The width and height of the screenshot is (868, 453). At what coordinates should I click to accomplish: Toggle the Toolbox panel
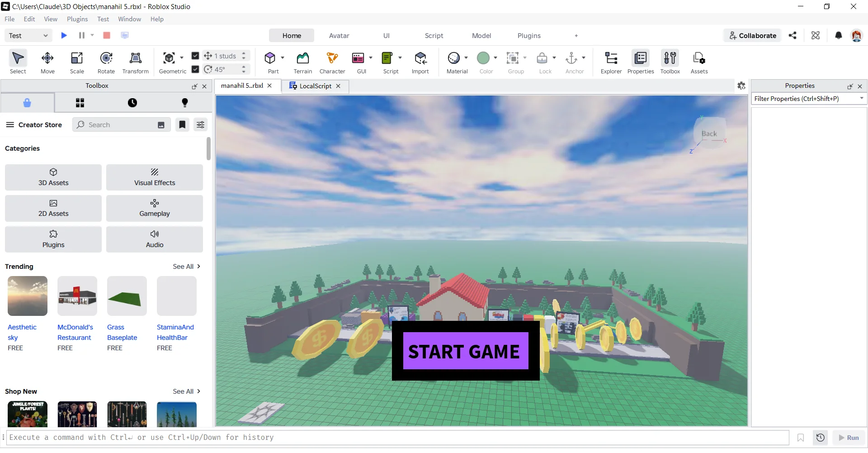(670, 62)
